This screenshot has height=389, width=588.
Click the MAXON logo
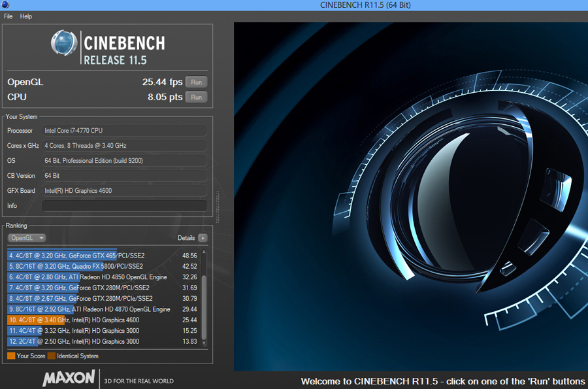[69, 378]
